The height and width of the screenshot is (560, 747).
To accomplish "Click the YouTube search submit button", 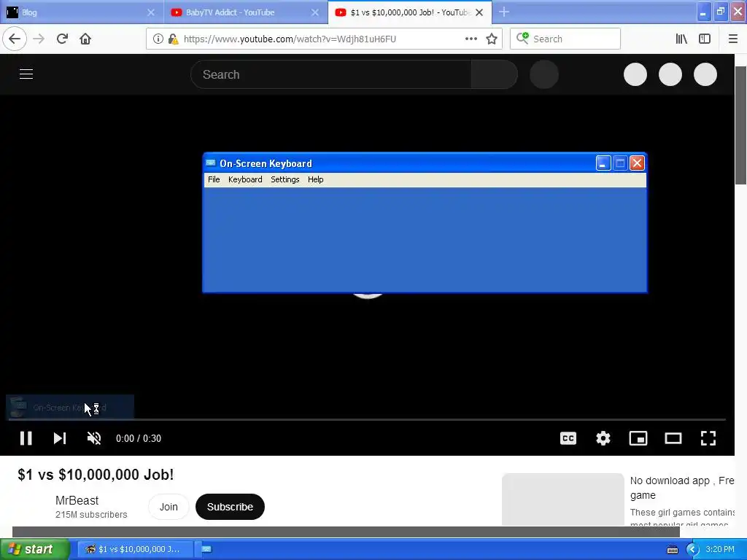I will tap(494, 74).
